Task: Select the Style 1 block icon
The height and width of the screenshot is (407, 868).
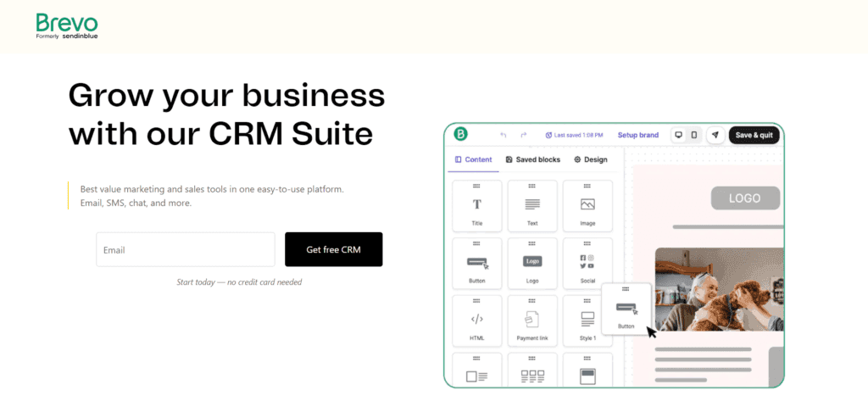Action: (588, 321)
